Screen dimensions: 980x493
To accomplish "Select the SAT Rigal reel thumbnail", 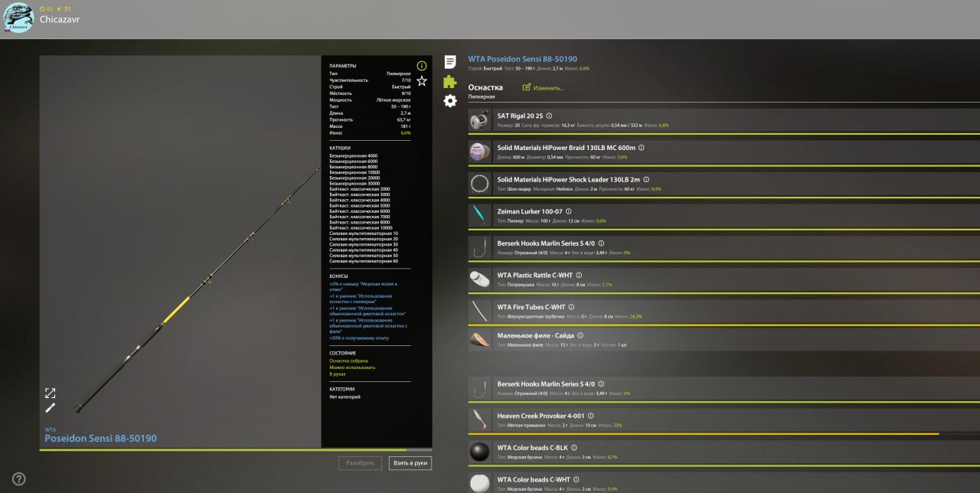I will [x=480, y=119].
